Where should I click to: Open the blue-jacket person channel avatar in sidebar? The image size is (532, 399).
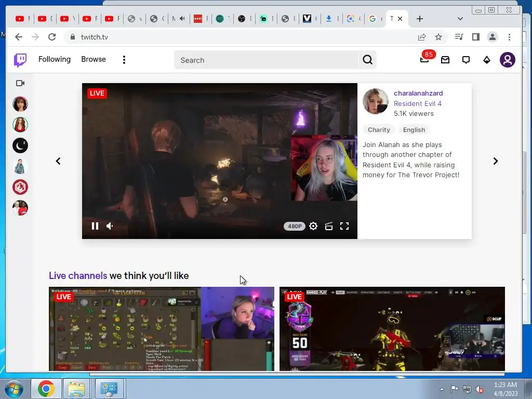[x=20, y=166]
